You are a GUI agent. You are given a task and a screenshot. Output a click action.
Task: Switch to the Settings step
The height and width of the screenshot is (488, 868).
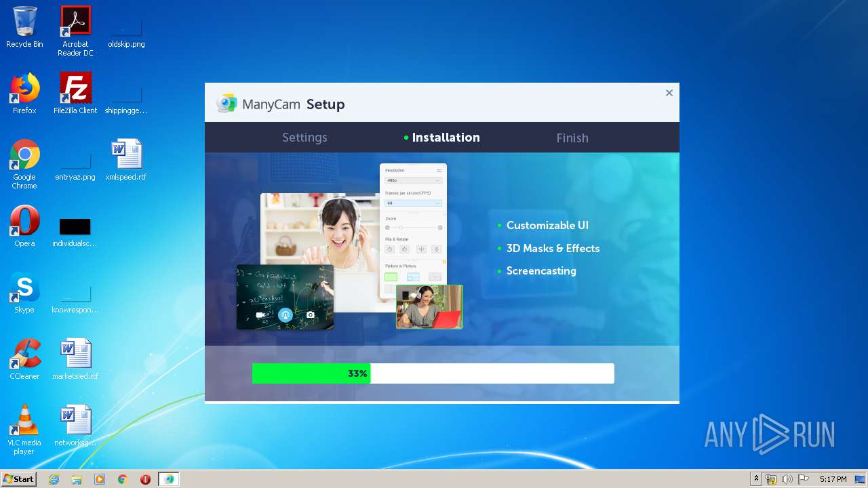pos(304,138)
